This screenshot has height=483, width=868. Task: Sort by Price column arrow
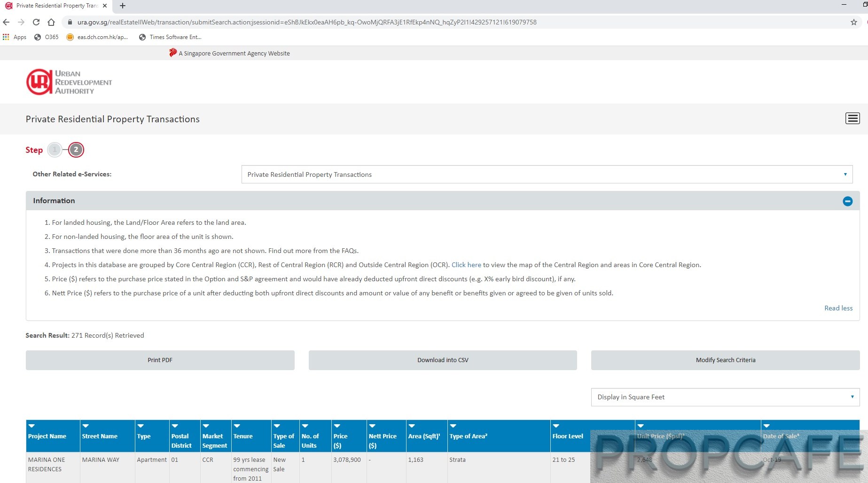[336, 426]
